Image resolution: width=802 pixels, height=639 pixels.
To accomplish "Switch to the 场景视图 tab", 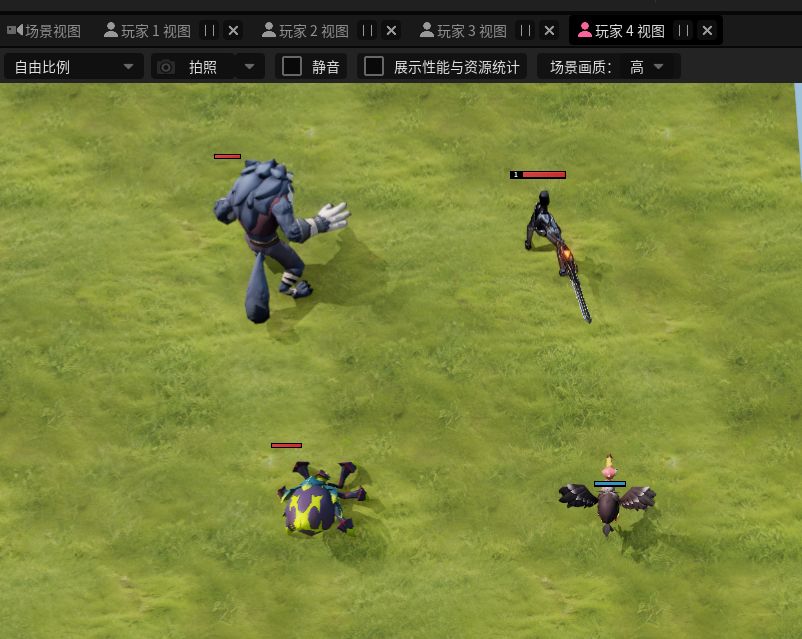I will [x=44, y=31].
